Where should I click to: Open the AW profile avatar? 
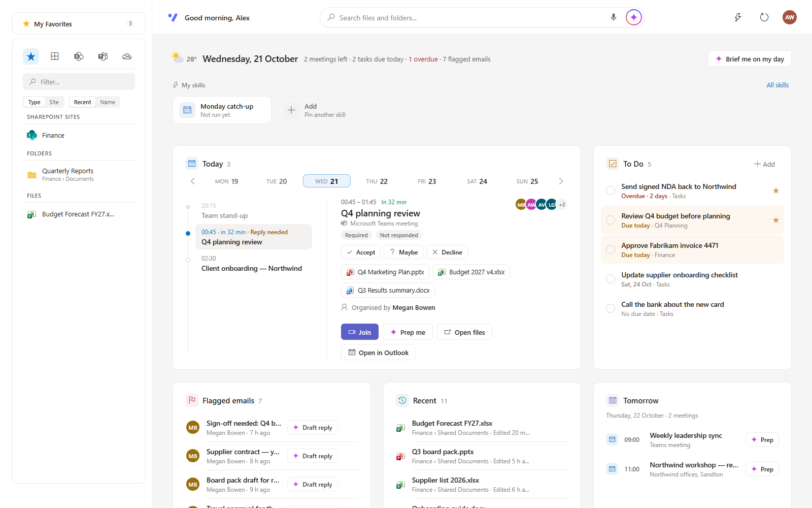(790, 17)
